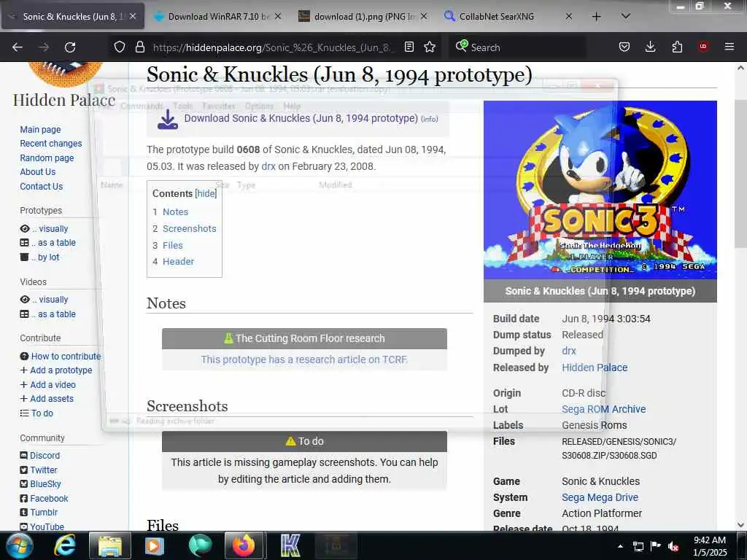Open volume speaker icon in system tray
The image size is (747, 560).
673,546
